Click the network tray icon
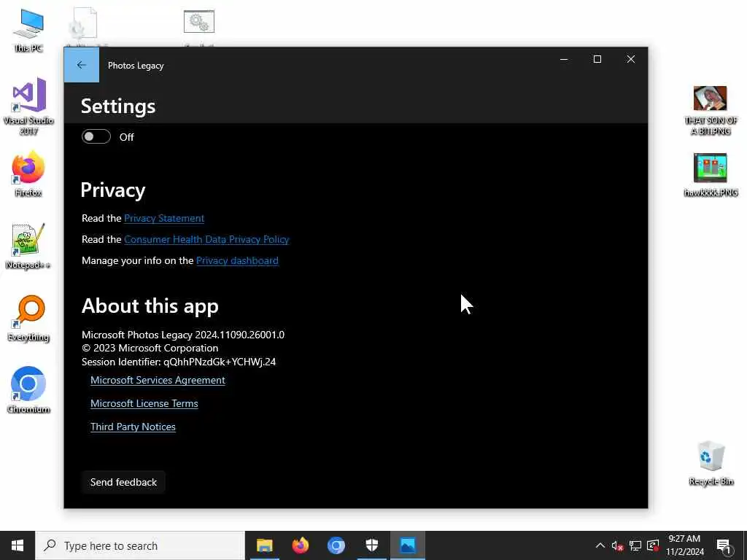 pyautogui.click(x=635, y=545)
